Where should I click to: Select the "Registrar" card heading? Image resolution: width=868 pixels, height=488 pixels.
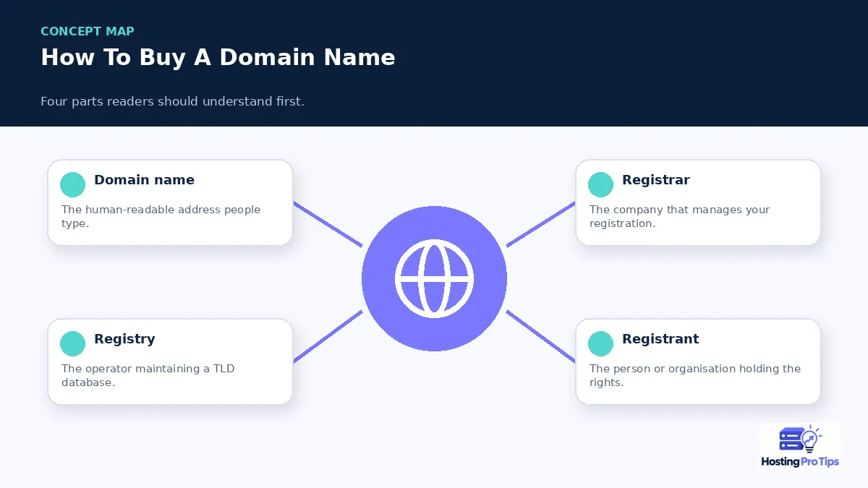coord(656,180)
